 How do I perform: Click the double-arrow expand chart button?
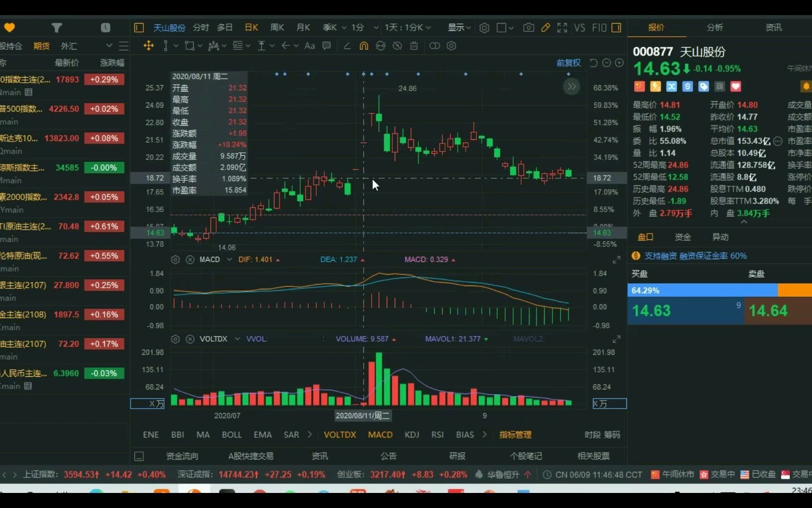pyautogui.click(x=571, y=87)
